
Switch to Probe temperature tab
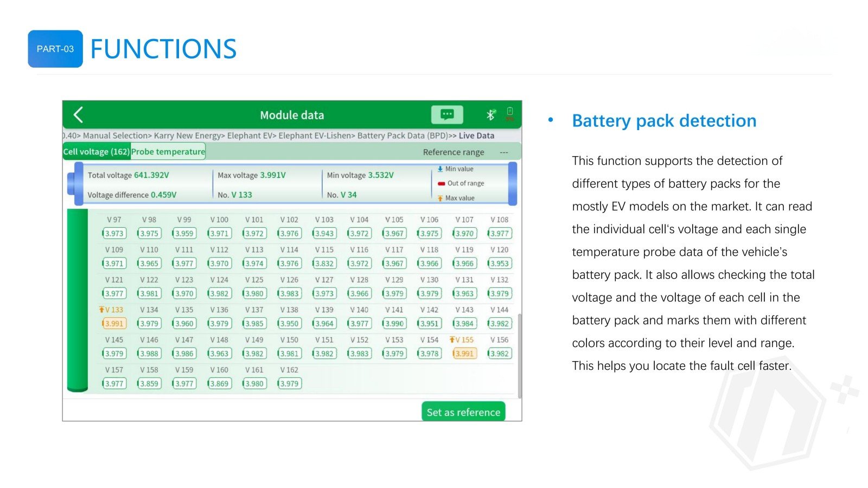coord(168,152)
